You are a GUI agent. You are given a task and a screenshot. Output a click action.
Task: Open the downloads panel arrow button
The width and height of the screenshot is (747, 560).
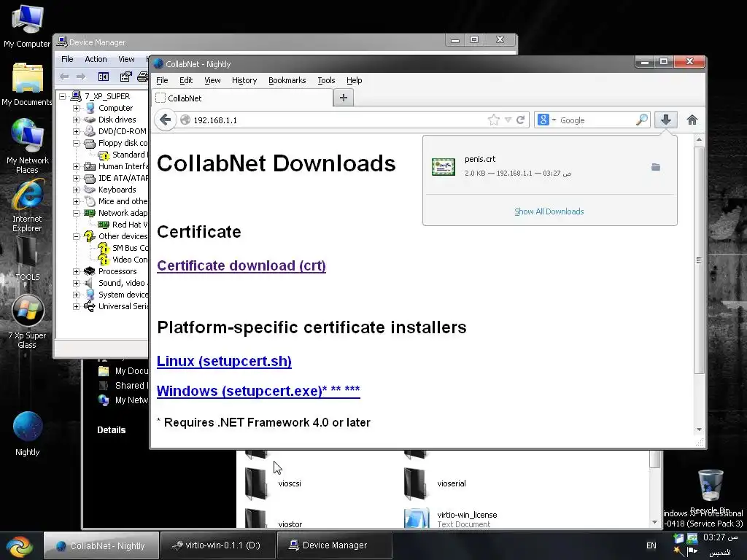pos(665,120)
